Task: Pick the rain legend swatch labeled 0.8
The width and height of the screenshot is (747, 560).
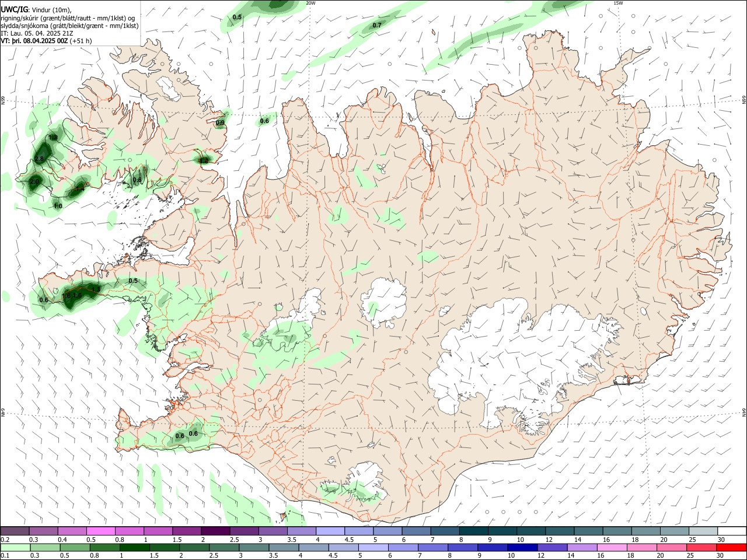Action: point(104,547)
